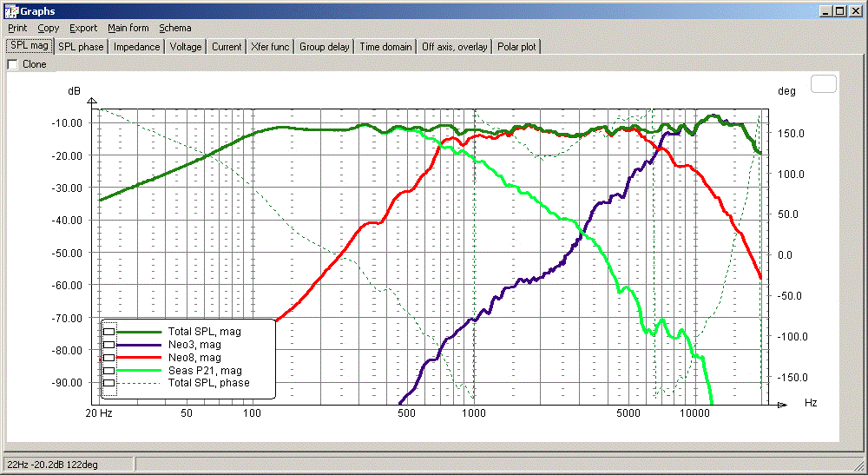Click the Hz axis arrow at right

click(782, 406)
